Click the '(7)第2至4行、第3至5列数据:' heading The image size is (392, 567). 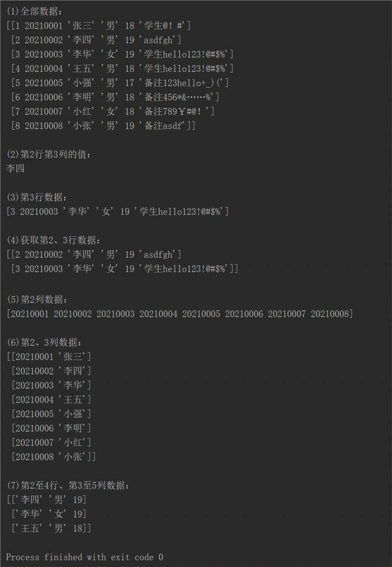pyautogui.click(x=68, y=486)
